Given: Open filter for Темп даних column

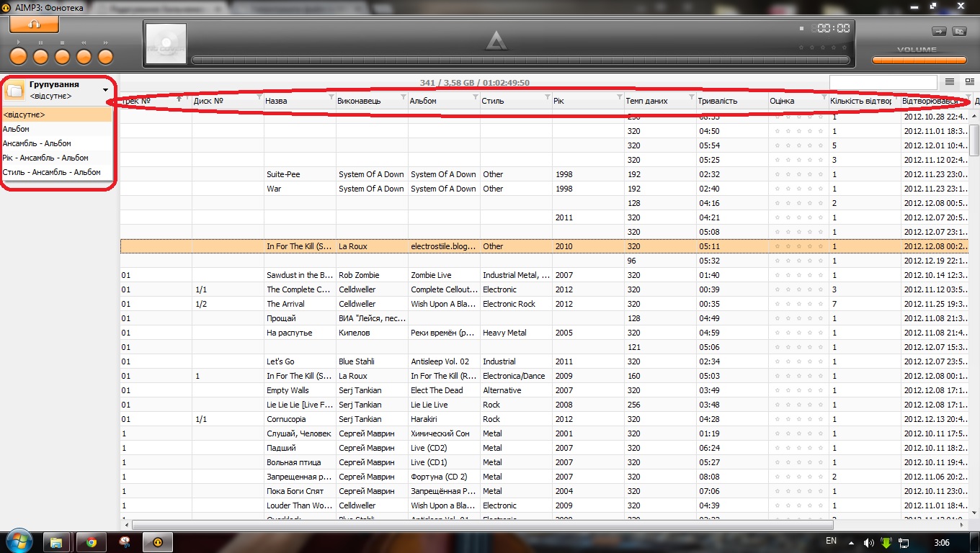Looking at the screenshot, I should pyautogui.click(x=692, y=97).
